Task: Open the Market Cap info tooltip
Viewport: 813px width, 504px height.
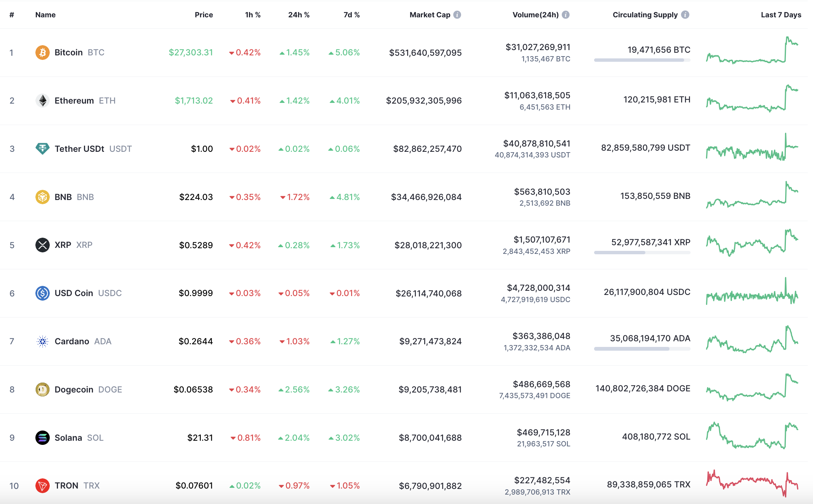Action: (x=457, y=15)
